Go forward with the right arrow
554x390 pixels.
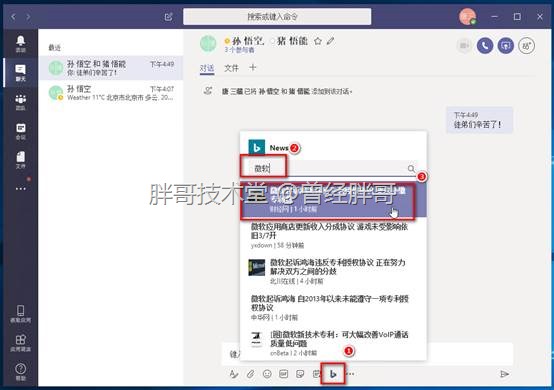click(x=28, y=17)
